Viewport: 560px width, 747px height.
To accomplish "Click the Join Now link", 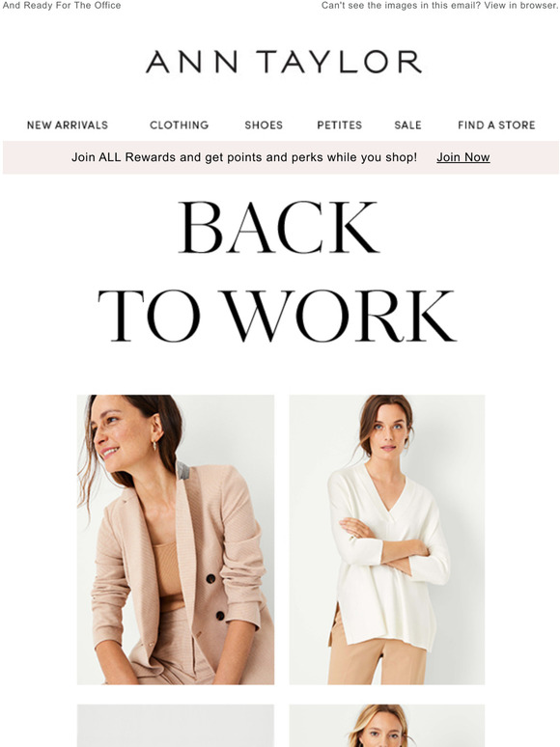I will [463, 157].
